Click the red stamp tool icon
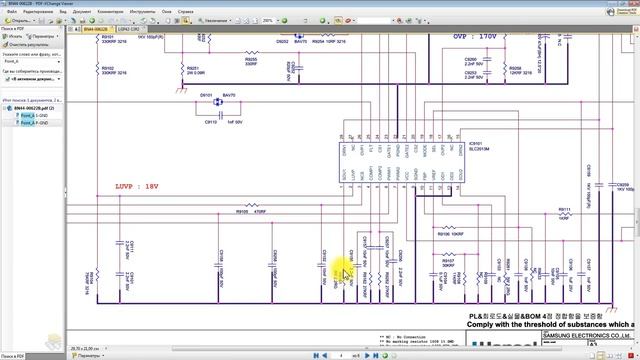This screenshot has height=360, width=640. pos(348,20)
